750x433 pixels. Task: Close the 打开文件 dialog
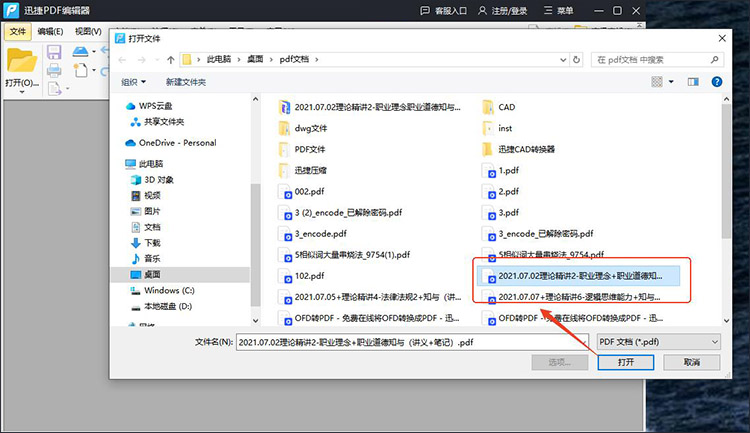click(x=722, y=38)
